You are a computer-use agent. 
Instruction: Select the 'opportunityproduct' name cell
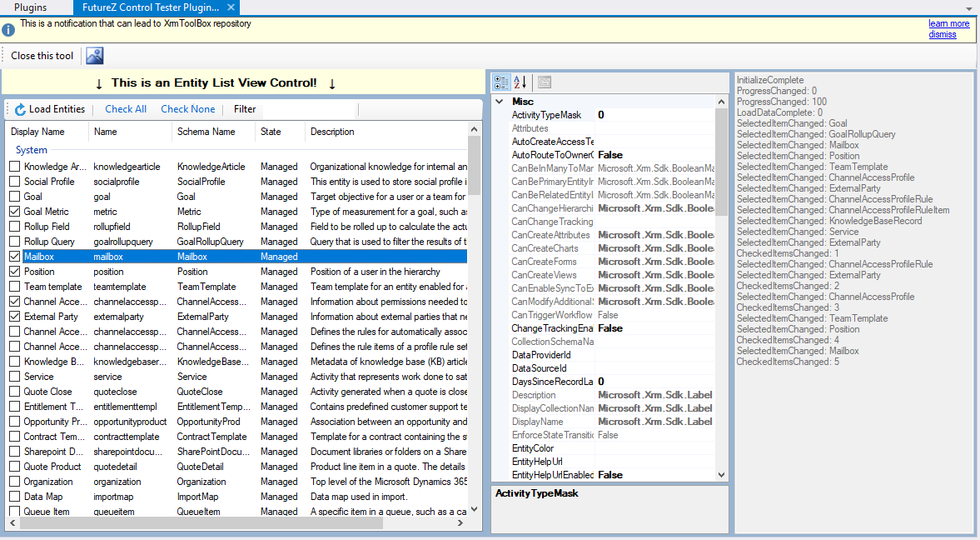pos(130,422)
